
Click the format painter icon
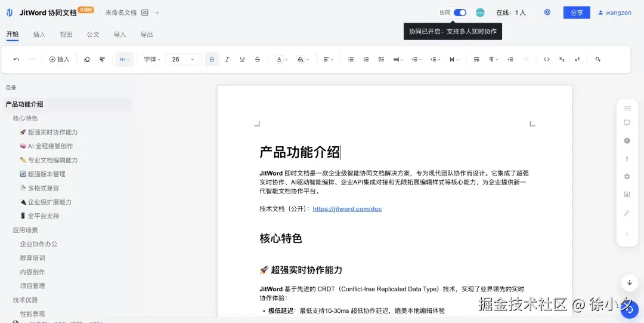click(x=102, y=59)
